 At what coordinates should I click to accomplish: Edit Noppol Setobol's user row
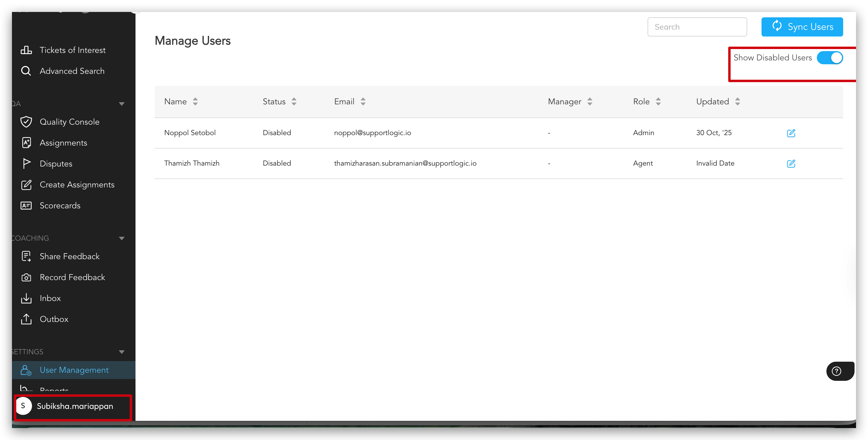pos(791,133)
